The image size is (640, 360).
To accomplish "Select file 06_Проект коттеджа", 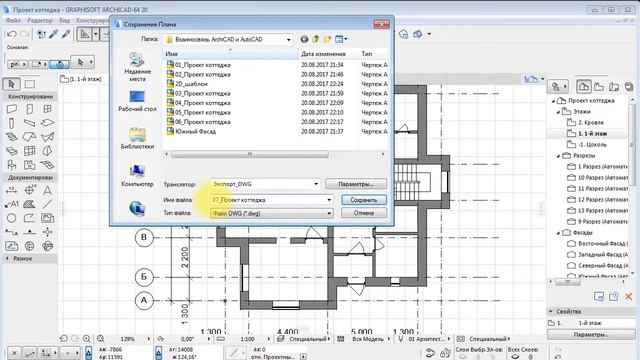I will [x=199, y=122].
